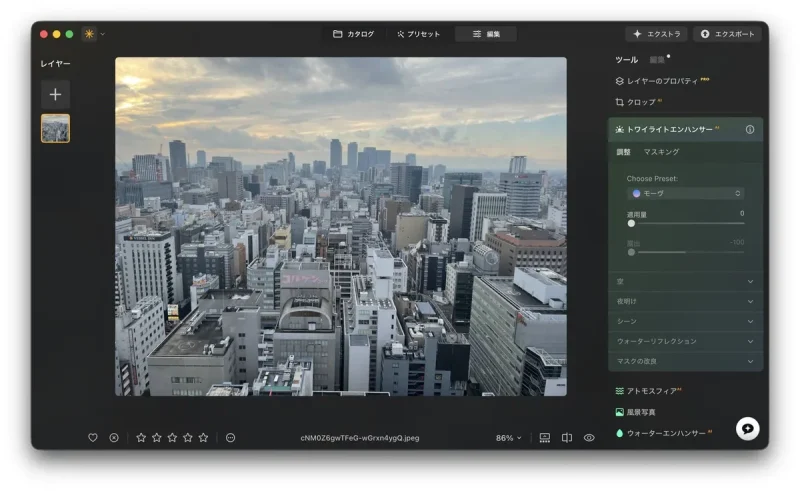Click the add layer plus button
The image size is (800, 491).
[x=55, y=94]
